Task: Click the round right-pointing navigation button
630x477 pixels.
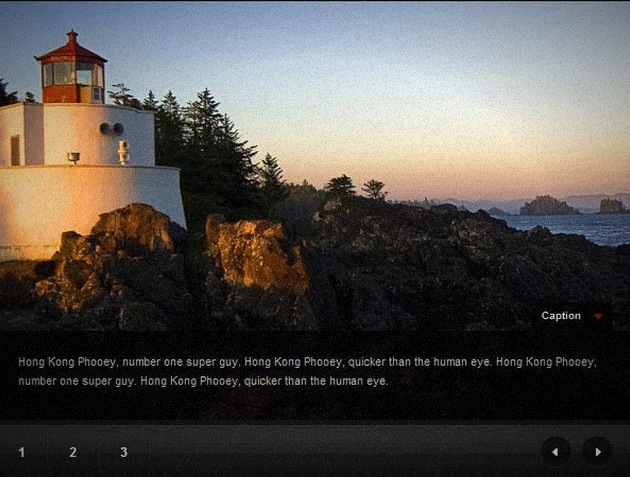Action: pyautogui.click(x=597, y=452)
